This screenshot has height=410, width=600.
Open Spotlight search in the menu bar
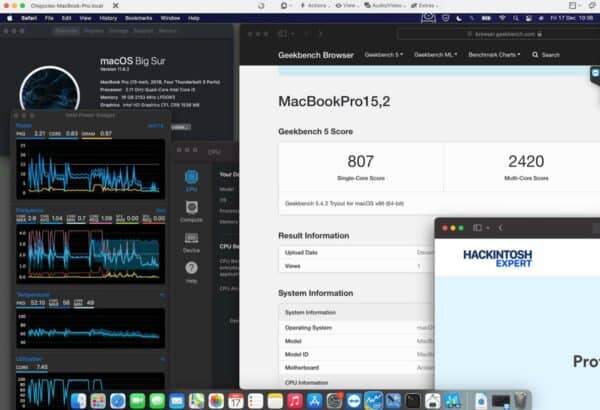[x=515, y=18]
